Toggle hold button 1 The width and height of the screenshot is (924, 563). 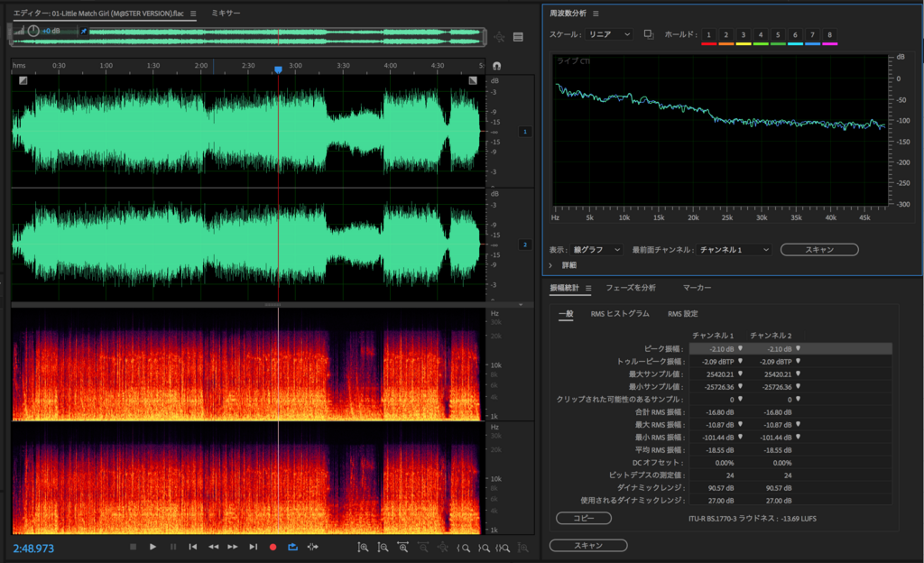(x=709, y=35)
